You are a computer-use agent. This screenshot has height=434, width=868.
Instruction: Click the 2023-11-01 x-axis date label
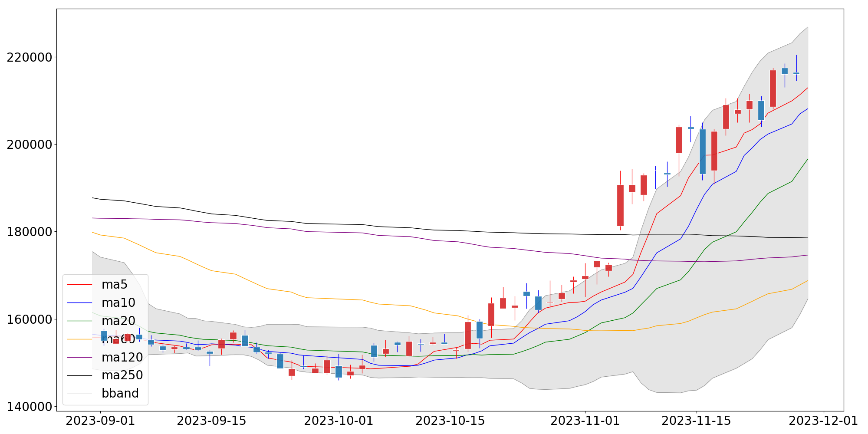585,421
